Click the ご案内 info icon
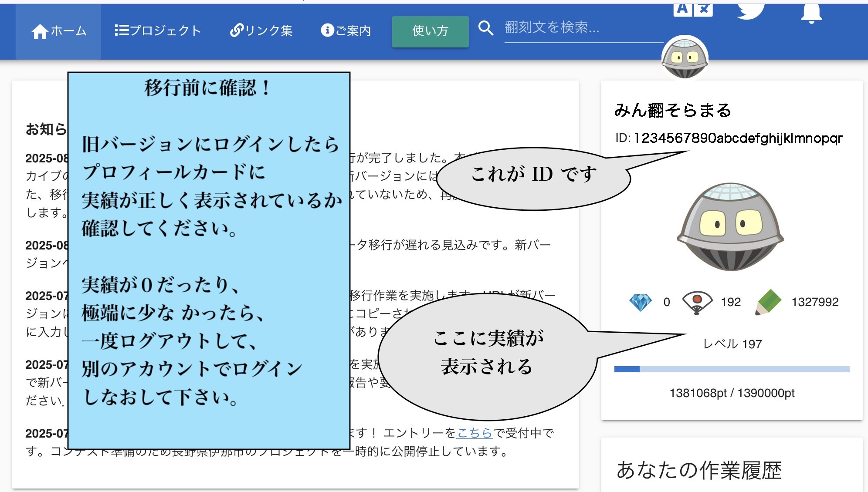868x492 pixels. [x=327, y=30]
